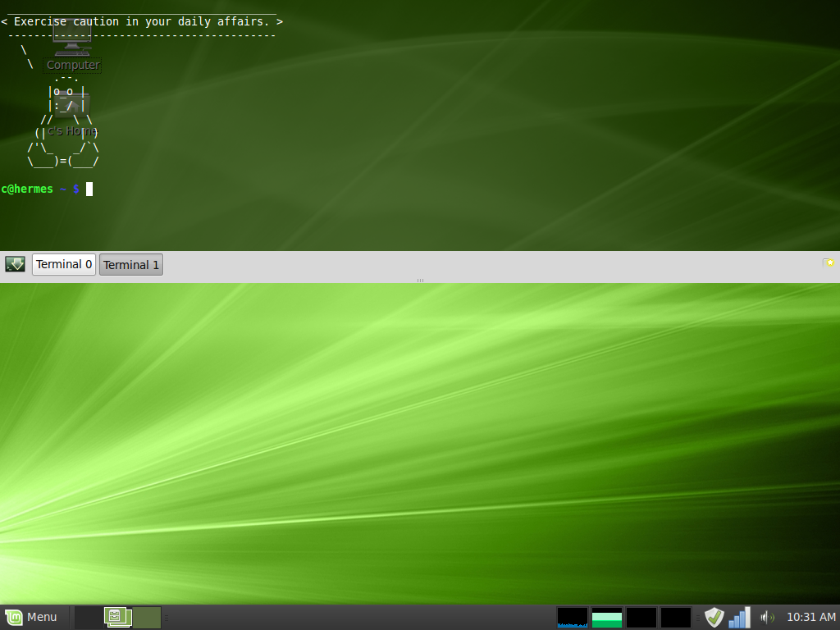Click the CPU monitor graph with blue line
This screenshot has height=630, width=840.
[x=572, y=617]
